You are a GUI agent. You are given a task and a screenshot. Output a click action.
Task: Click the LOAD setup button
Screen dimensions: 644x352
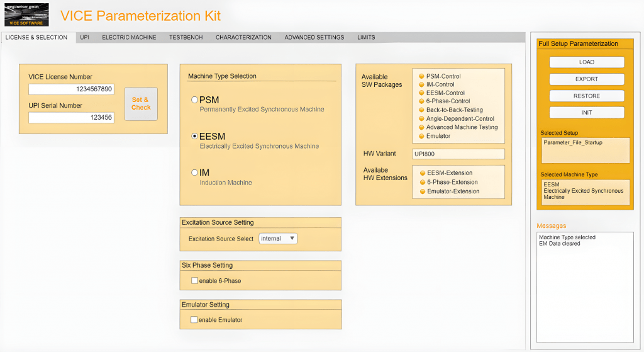point(587,62)
